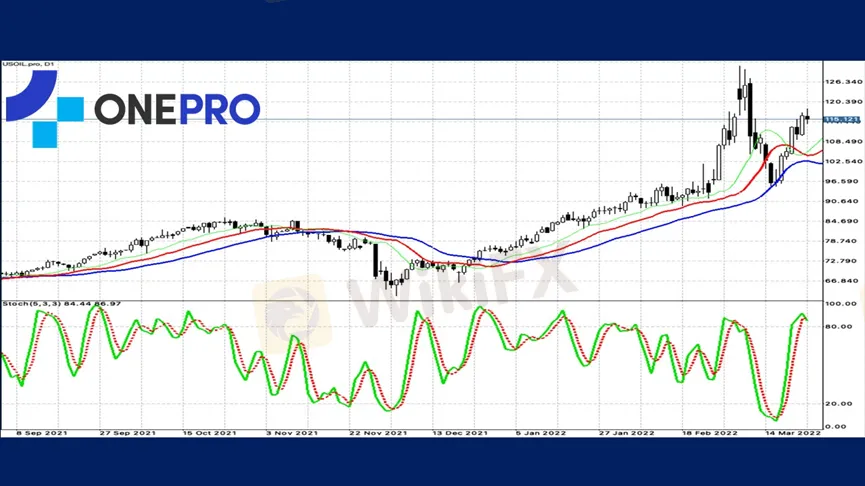Click the 15 Oct 2021 date label
This screenshot has height=486, width=865.
pos(210,433)
